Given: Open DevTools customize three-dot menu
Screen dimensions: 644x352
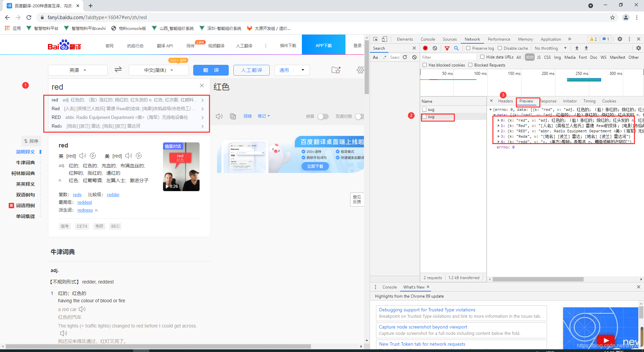Looking at the screenshot, I should click(629, 39).
